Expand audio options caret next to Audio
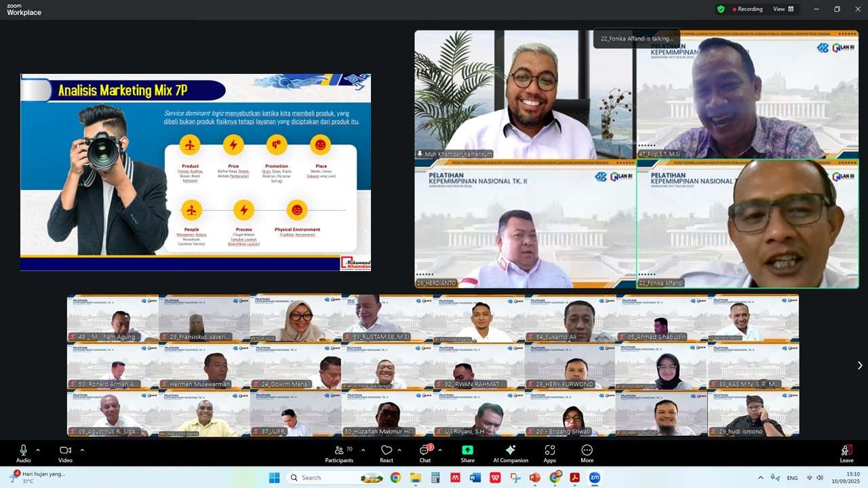 pyautogui.click(x=38, y=450)
